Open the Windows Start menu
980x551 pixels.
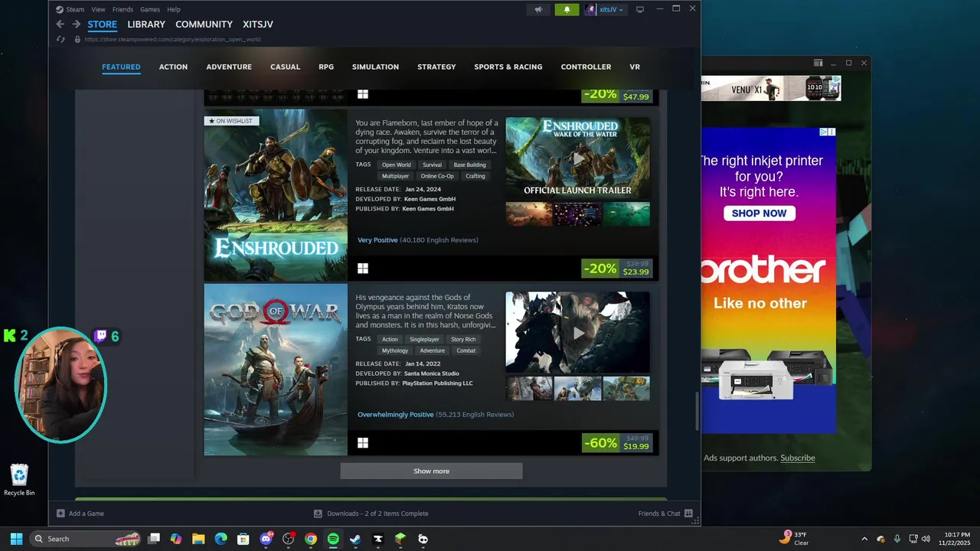tap(16, 539)
